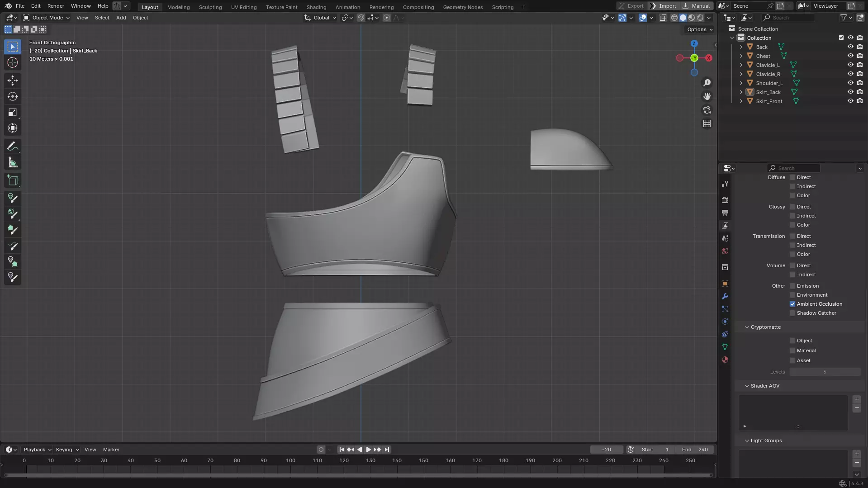Activate the Scale tool
This screenshot has height=488, width=868.
tap(13, 112)
